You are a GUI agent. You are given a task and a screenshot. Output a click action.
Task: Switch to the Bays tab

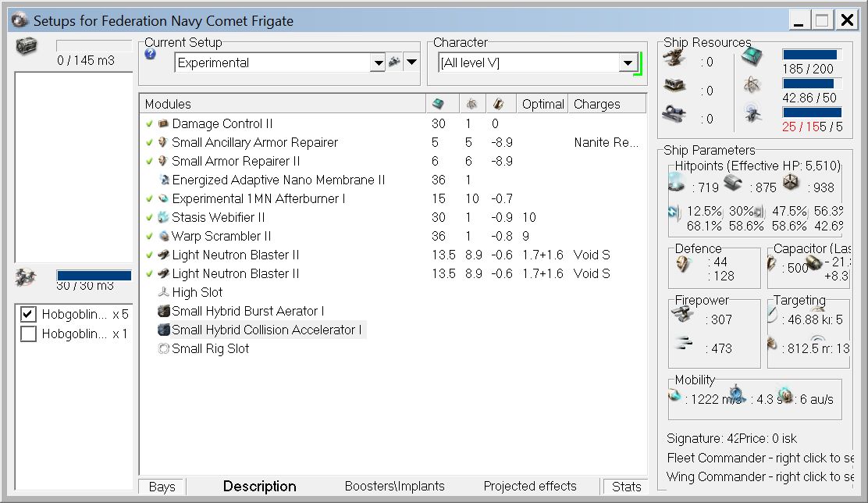point(162,487)
